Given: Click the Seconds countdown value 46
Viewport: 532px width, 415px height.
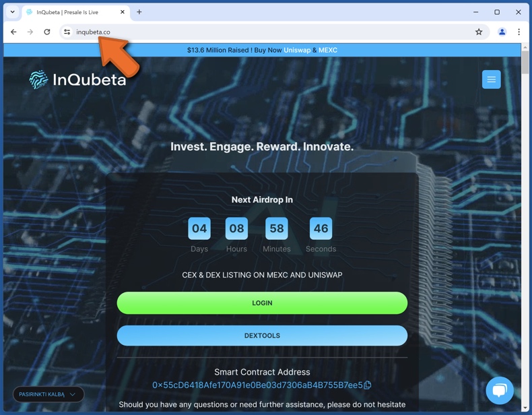Looking at the screenshot, I should click(x=321, y=228).
